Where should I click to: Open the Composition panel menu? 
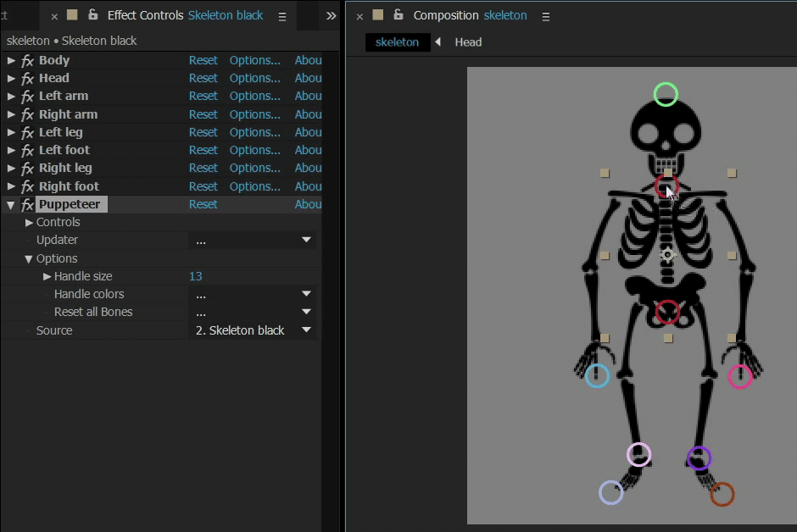(545, 15)
